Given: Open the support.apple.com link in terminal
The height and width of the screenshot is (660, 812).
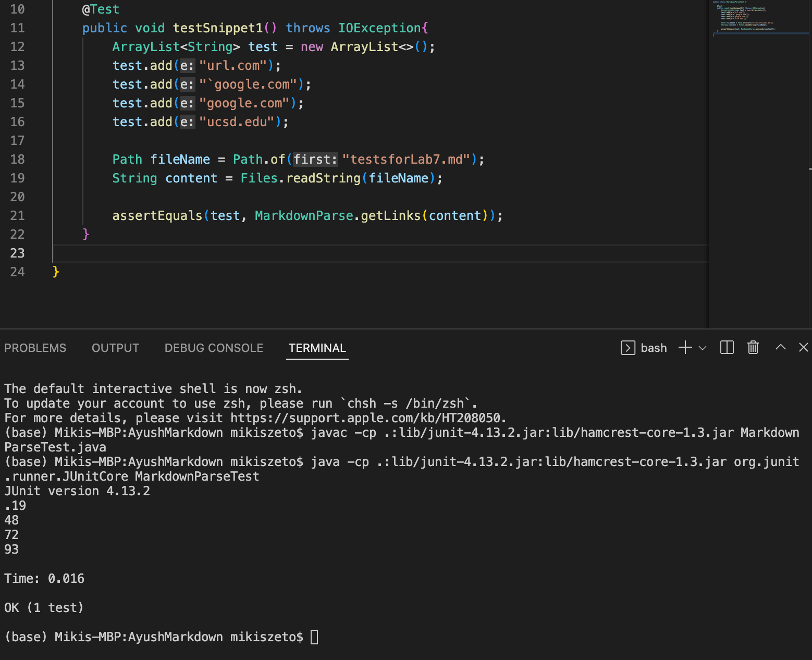Looking at the screenshot, I should (365, 418).
